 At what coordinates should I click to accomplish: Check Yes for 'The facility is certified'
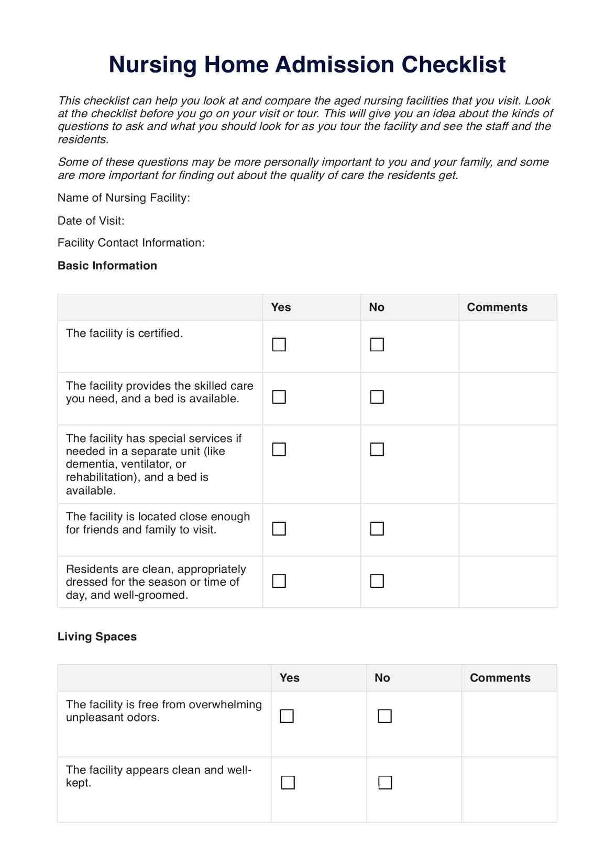coord(279,345)
